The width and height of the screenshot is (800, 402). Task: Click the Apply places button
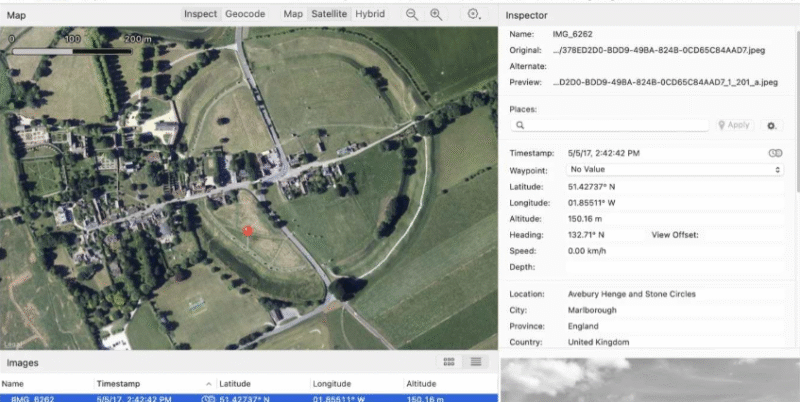[x=734, y=125]
